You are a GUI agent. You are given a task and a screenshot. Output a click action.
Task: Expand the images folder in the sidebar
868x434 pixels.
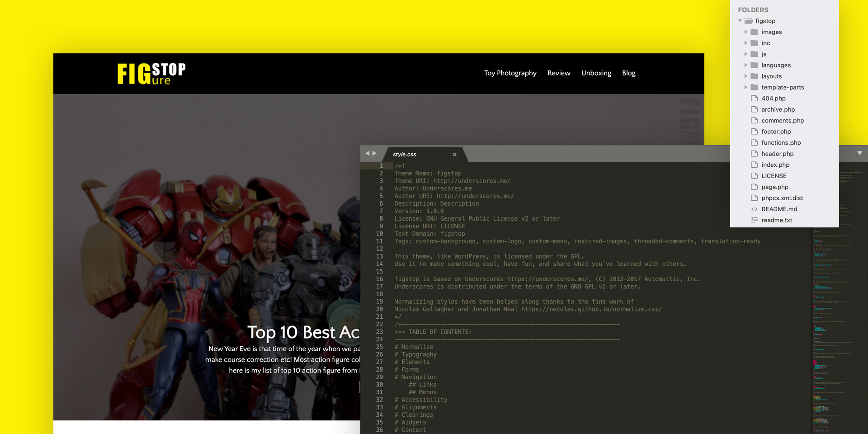746,32
